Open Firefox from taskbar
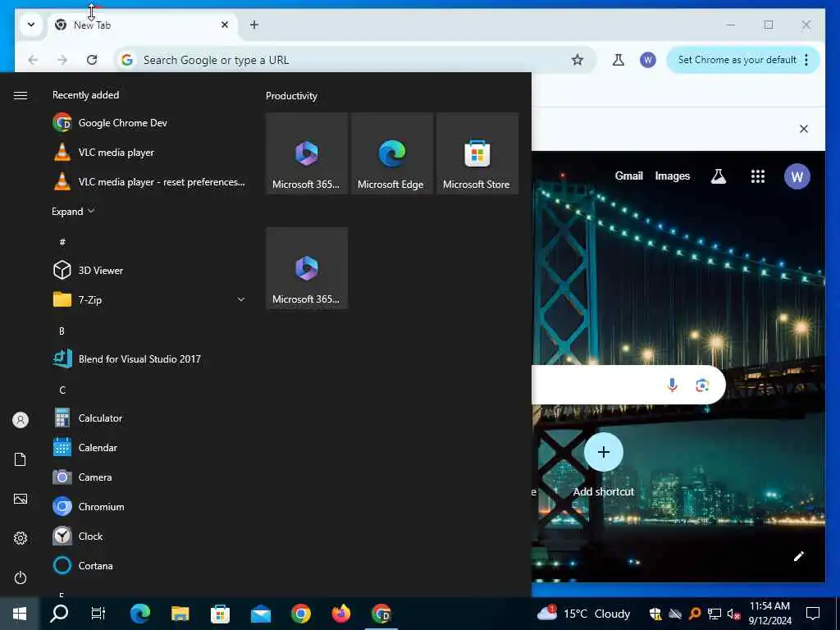Image resolution: width=840 pixels, height=630 pixels. pyautogui.click(x=341, y=614)
